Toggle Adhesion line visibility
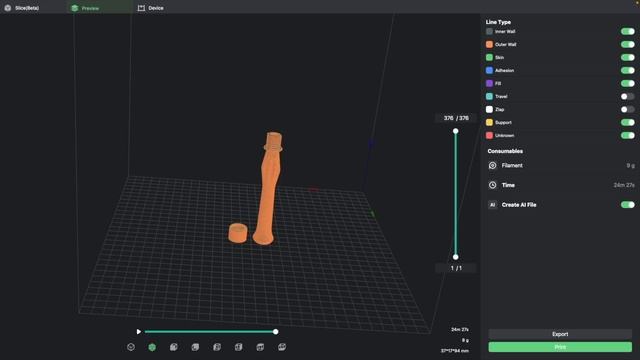 627,70
